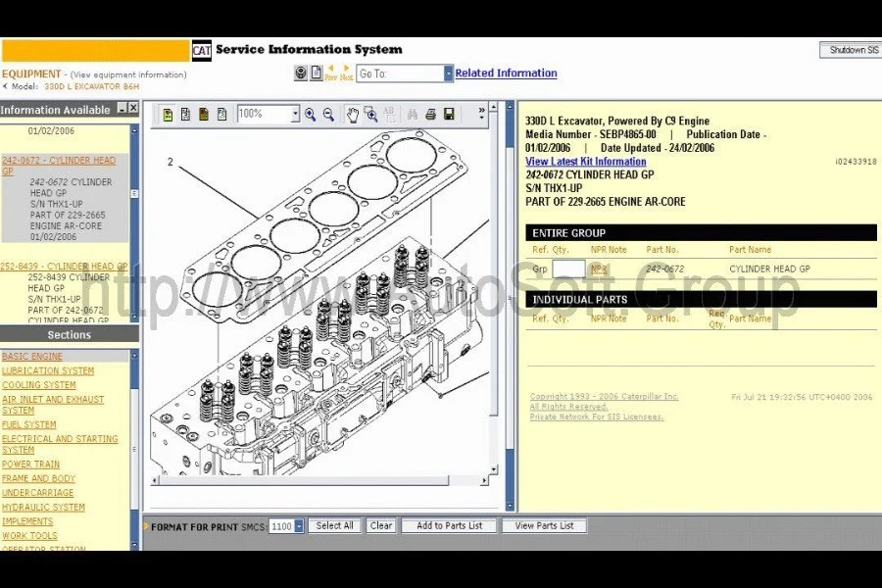882x588 pixels.
Task: Click the binoculars find icon
Action: pyautogui.click(x=412, y=115)
